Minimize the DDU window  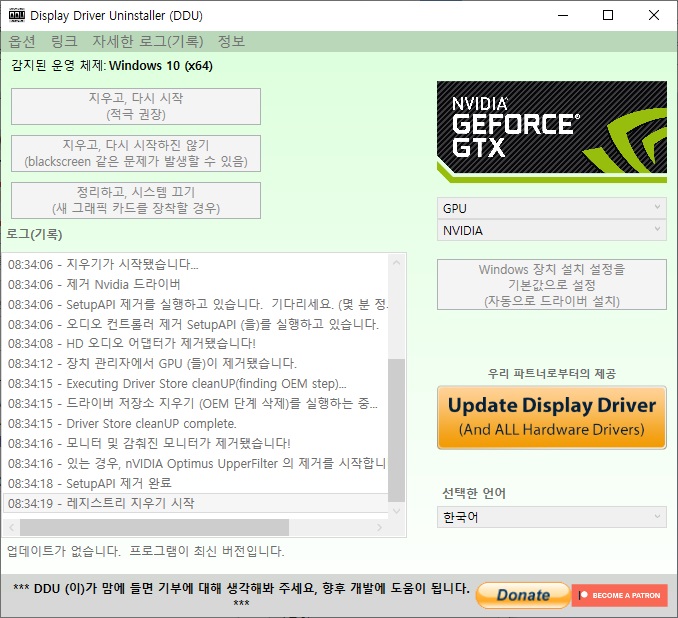(x=563, y=15)
